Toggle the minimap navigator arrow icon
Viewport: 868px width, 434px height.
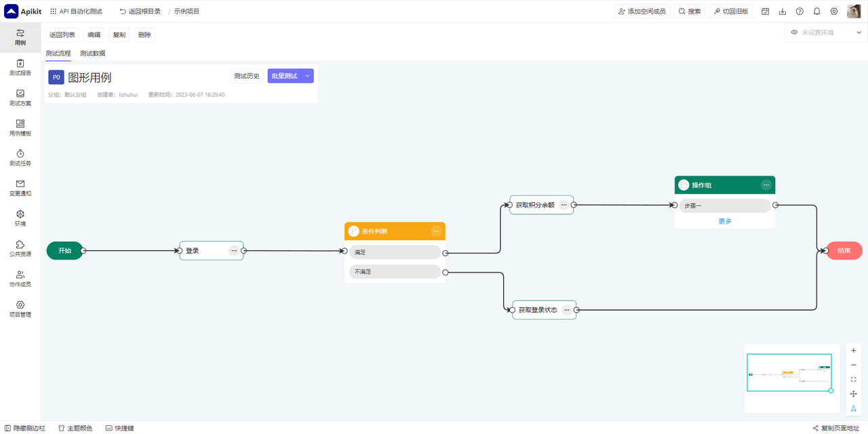pyautogui.click(x=853, y=408)
